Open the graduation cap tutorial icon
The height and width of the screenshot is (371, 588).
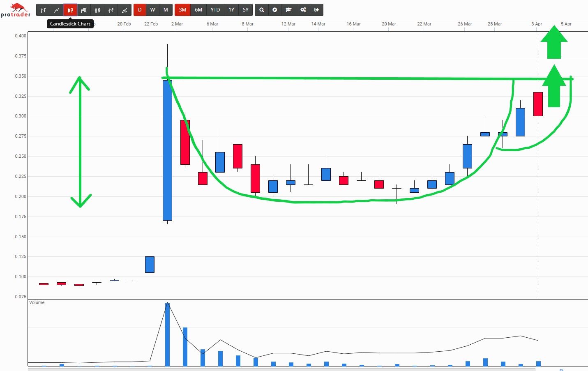coord(289,10)
